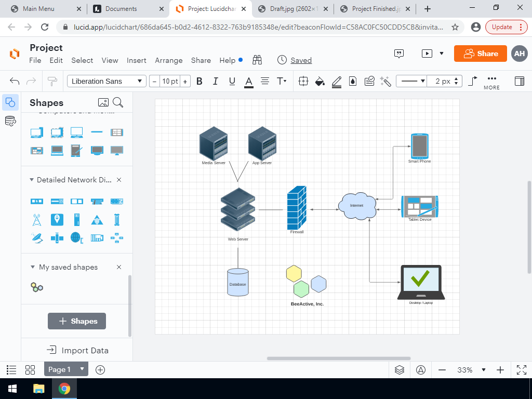Open the Help menu
The image size is (532, 399).
(228, 60)
